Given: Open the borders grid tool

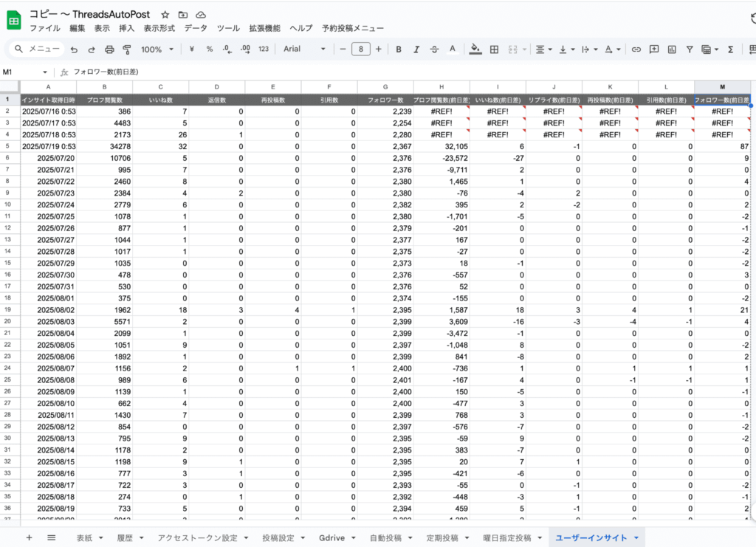Looking at the screenshot, I should click(x=494, y=49).
